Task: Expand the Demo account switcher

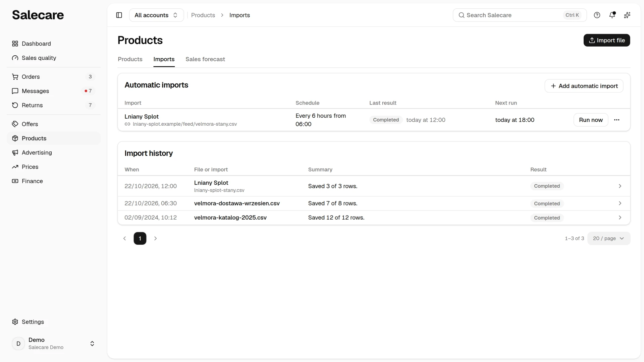Action: pos(92,344)
